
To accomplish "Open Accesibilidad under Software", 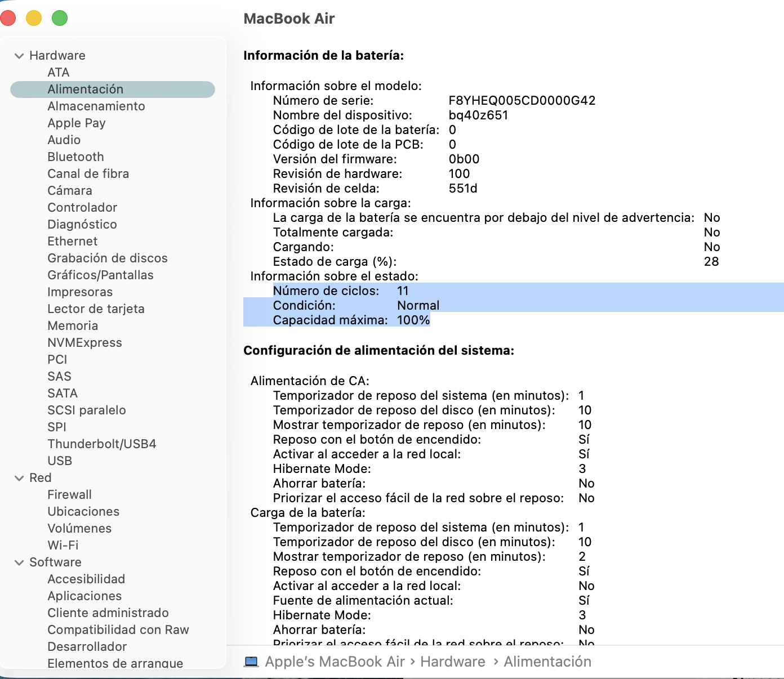I will 86,579.
